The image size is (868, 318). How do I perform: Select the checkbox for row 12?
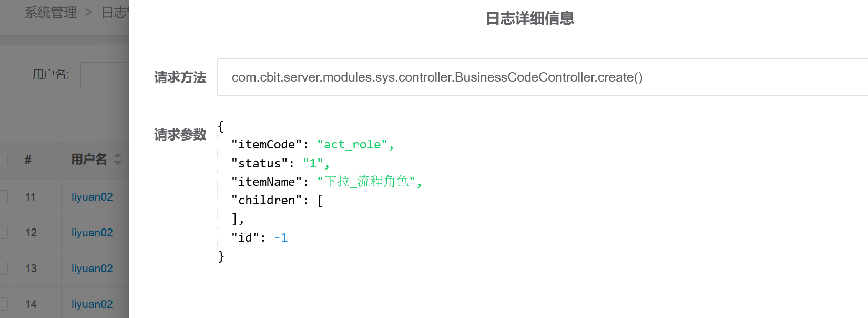(3, 233)
